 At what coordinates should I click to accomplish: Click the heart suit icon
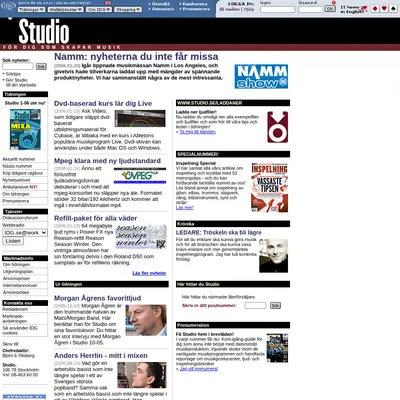(384, 8)
